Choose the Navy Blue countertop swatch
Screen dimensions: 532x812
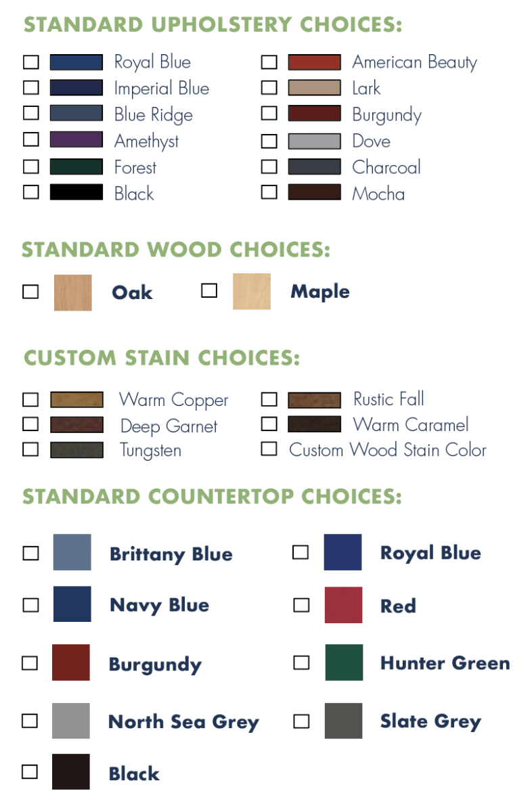point(72,604)
